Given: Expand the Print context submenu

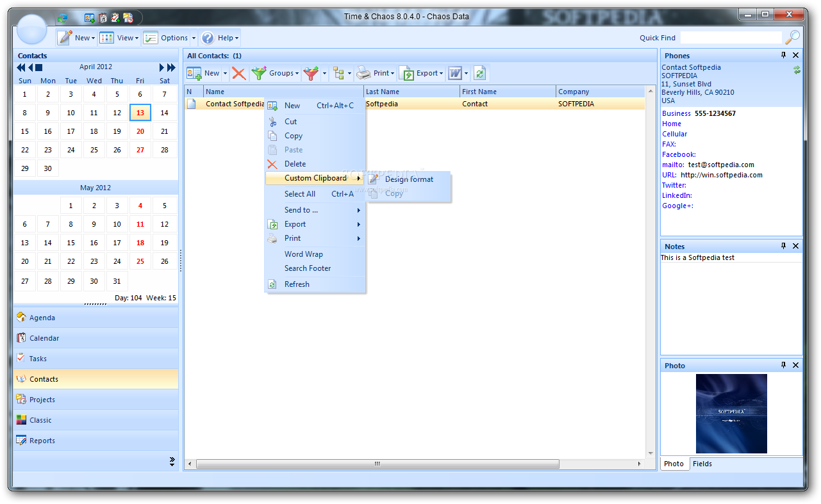Looking at the screenshot, I should pyautogui.click(x=315, y=238).
